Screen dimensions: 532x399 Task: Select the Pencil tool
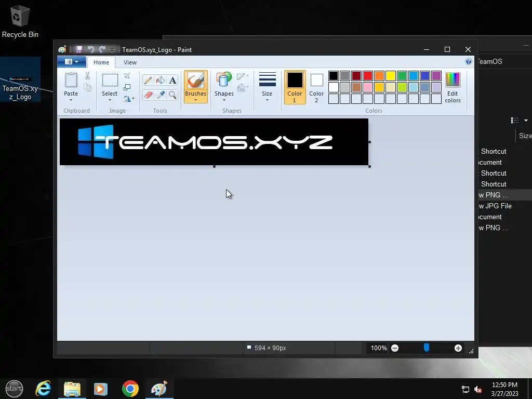148,80
